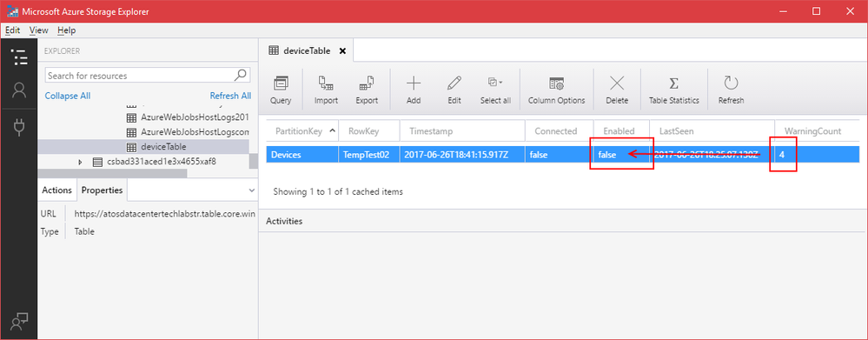Click the Query toolbar button
The height and width of the screenshot is (340, 868).
(x=281, y=90)
